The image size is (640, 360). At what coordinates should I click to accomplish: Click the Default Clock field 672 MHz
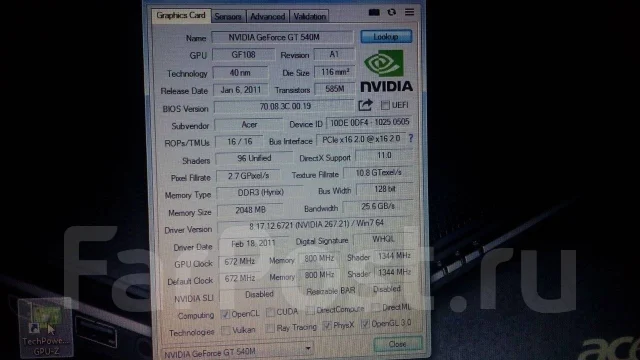tap(240, 278)
